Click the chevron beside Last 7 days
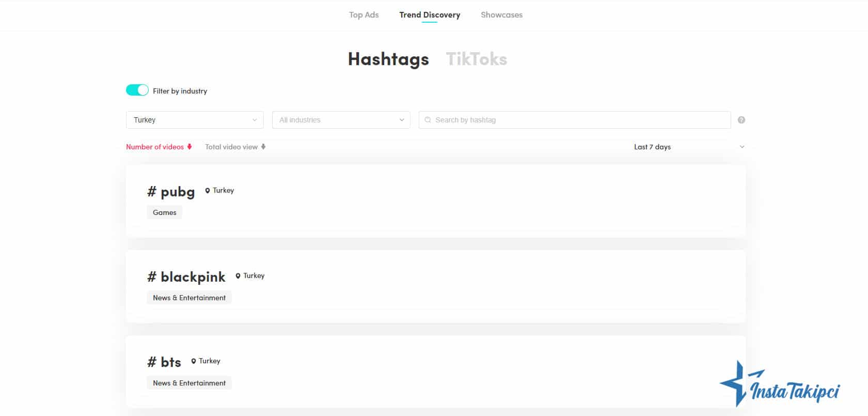 point(742,147)
